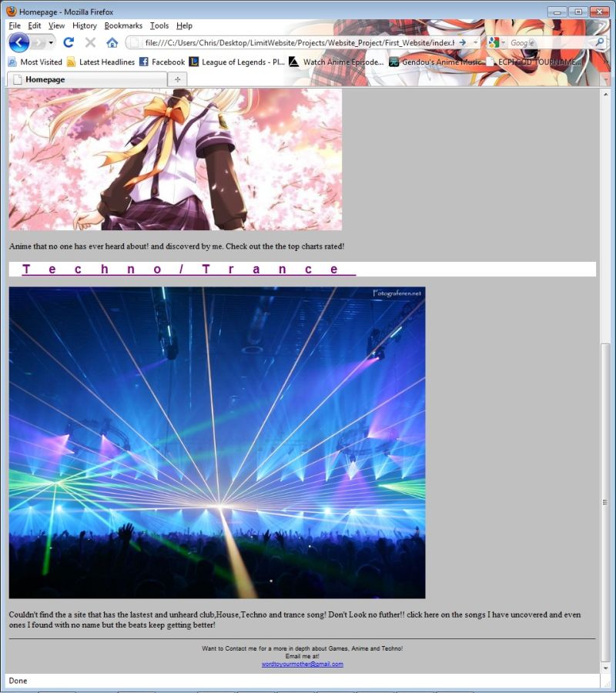Viewport: 616px width, 693px height.
Task: Maximize the Firefox window
Action: point(578,12)
